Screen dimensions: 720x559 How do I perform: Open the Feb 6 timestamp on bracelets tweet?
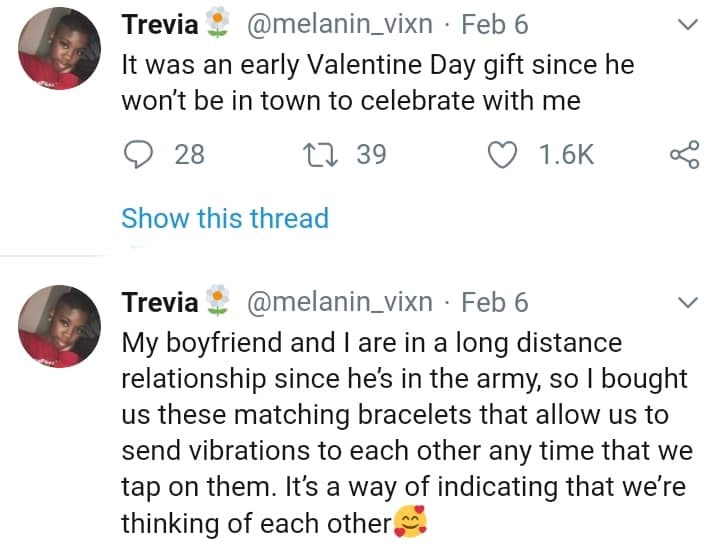coord(494,302)
